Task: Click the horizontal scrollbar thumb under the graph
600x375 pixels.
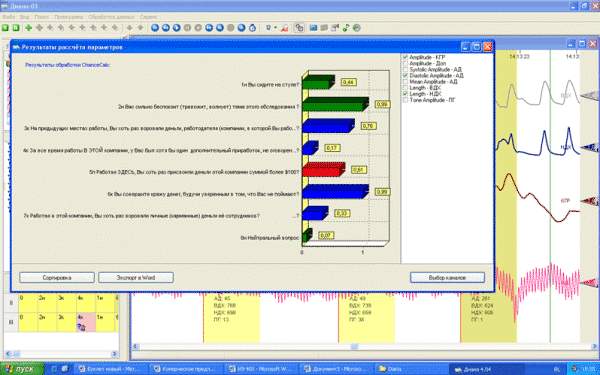Action: click(355, 347)
